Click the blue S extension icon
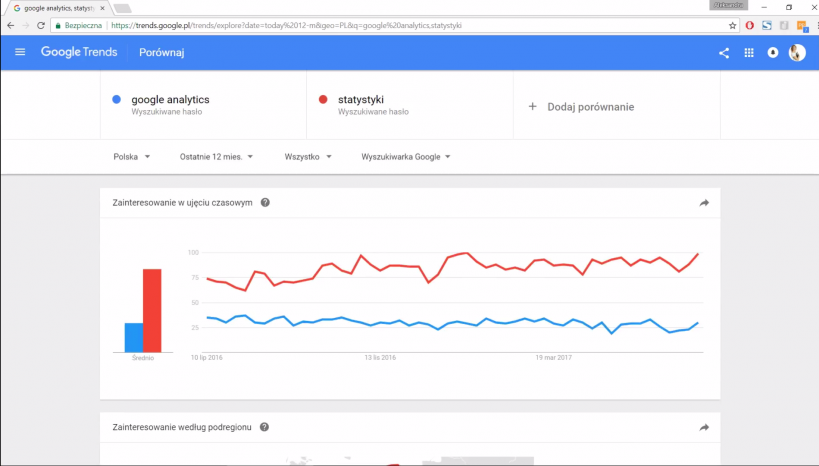The image size is (819, 466). [x=767, y=25]
